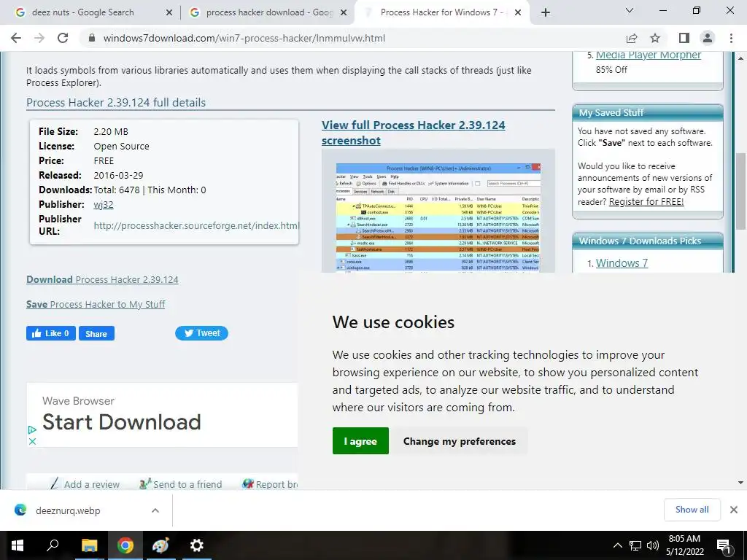Accept cookies with I agree button
747x560 pixels.
(360, 441)
